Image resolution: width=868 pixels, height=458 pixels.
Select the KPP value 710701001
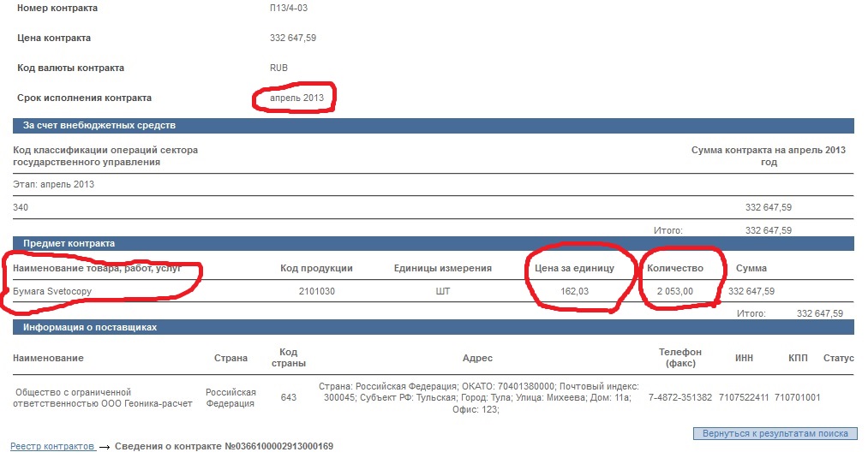click(798, 397)
